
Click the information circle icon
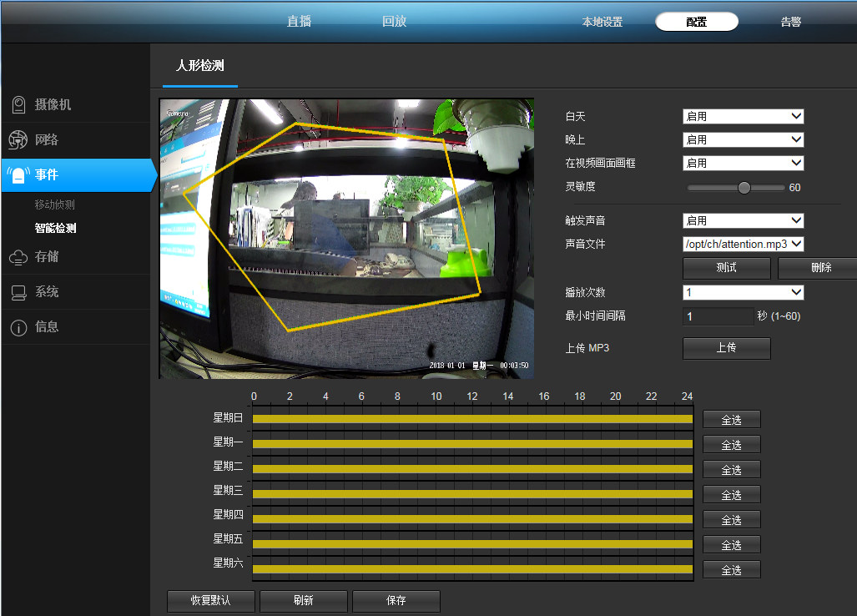tap(18, 327)
